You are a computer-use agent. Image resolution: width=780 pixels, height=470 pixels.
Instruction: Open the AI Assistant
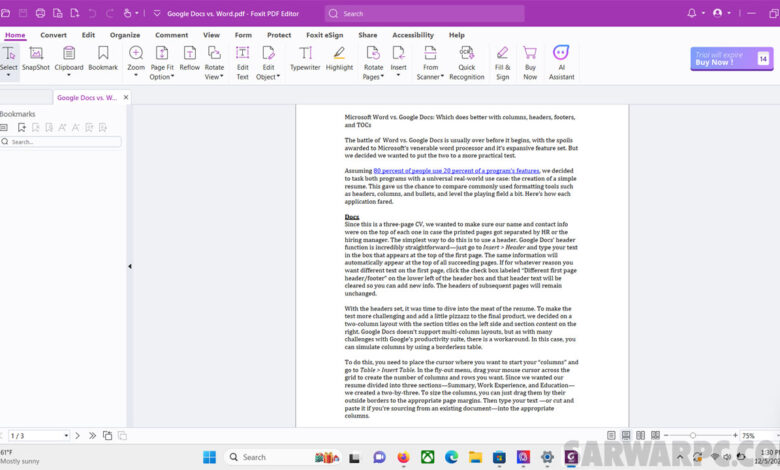tap(561, 63)
